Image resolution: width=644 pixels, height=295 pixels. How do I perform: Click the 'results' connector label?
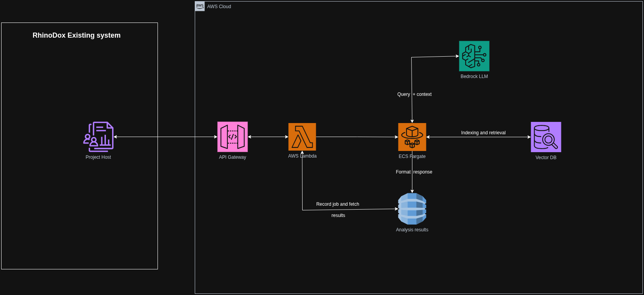click(338, 215)
